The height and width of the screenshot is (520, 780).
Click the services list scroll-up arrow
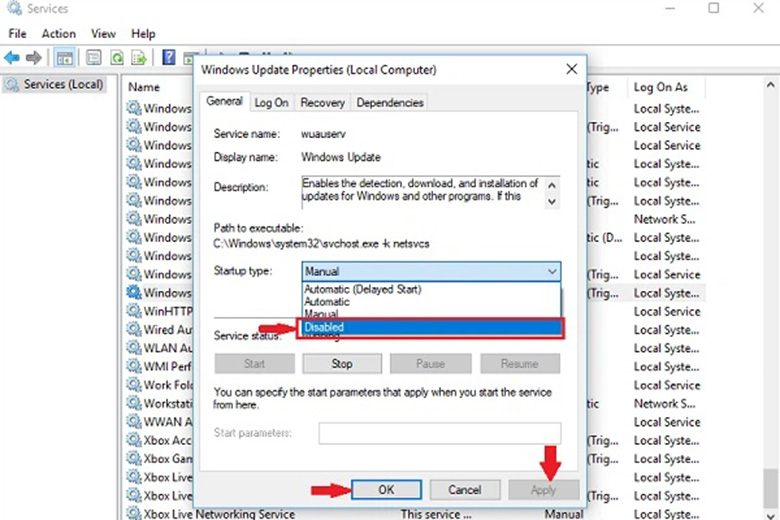771,85
